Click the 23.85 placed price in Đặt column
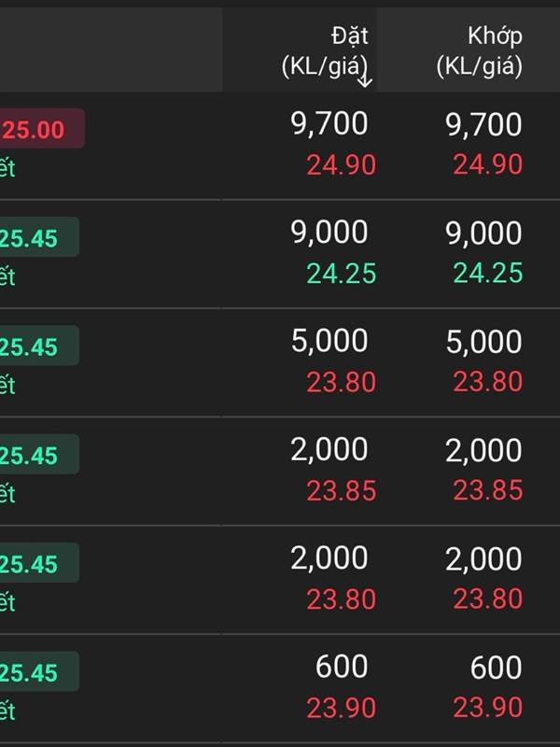The width and height of the screenshot is (560, 747). pyautogui.click(x=341, y=490)
